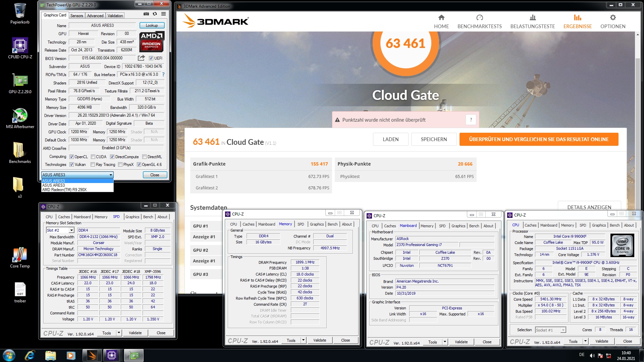
Task: Click DETAILS ANZEIGEN in Systemdaten
Action: pos(589,207)
